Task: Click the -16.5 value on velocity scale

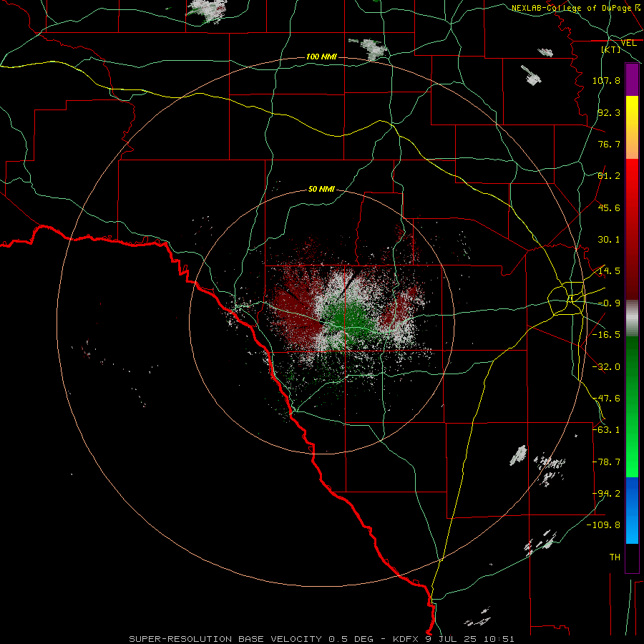Action: click(x=606, y=335)
